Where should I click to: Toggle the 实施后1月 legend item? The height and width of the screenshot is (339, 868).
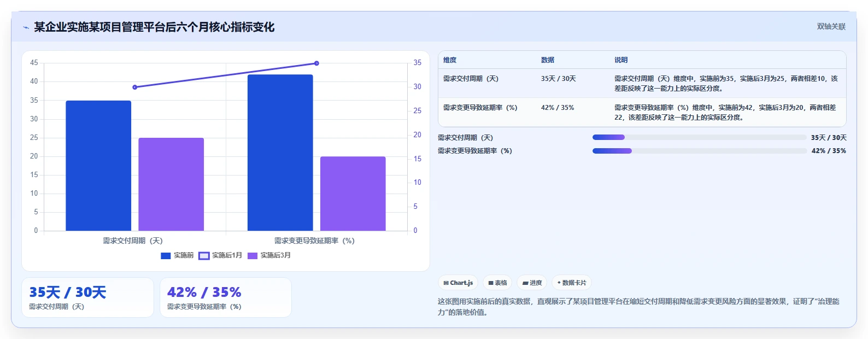pyautogui.click(x=220, y=255)
